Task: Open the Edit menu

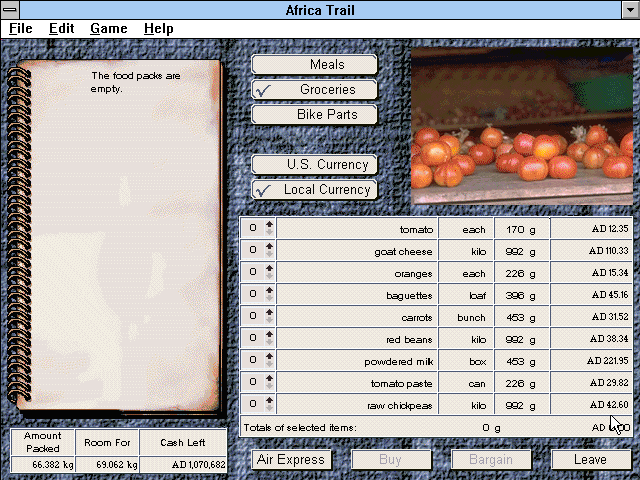Action: coord(62,29)
